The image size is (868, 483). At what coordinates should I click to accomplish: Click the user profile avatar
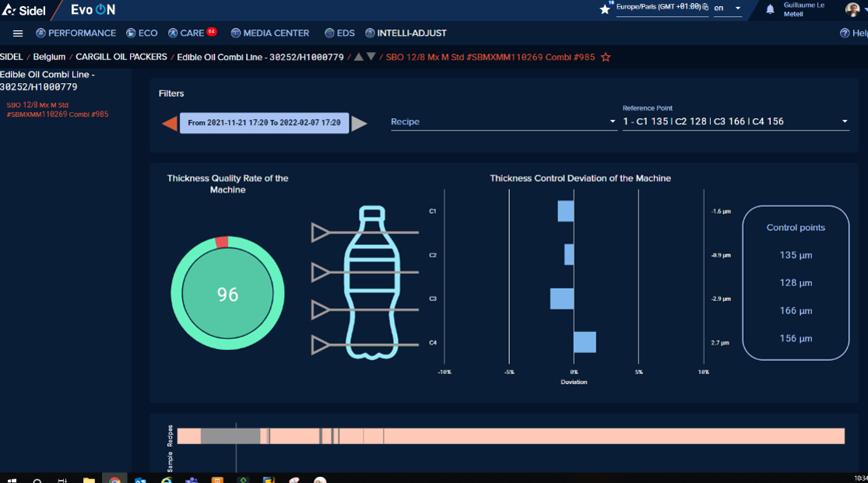click(x=852, y=9)
